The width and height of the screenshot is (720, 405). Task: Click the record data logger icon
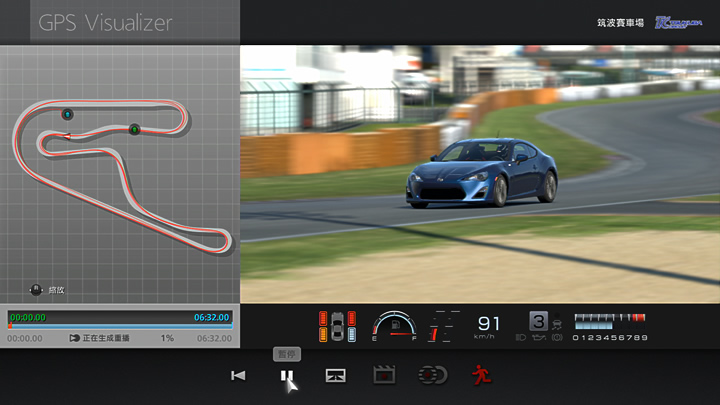pos(432,376)
